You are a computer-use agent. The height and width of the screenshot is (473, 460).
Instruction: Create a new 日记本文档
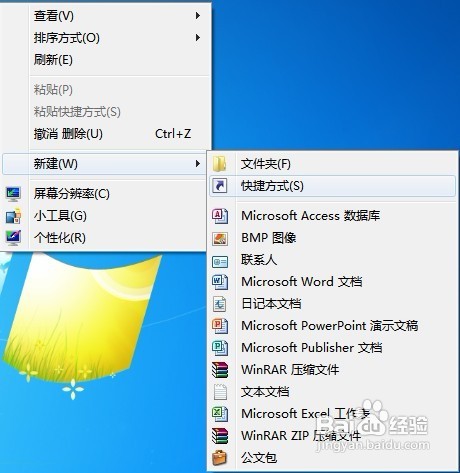[332, 304]
